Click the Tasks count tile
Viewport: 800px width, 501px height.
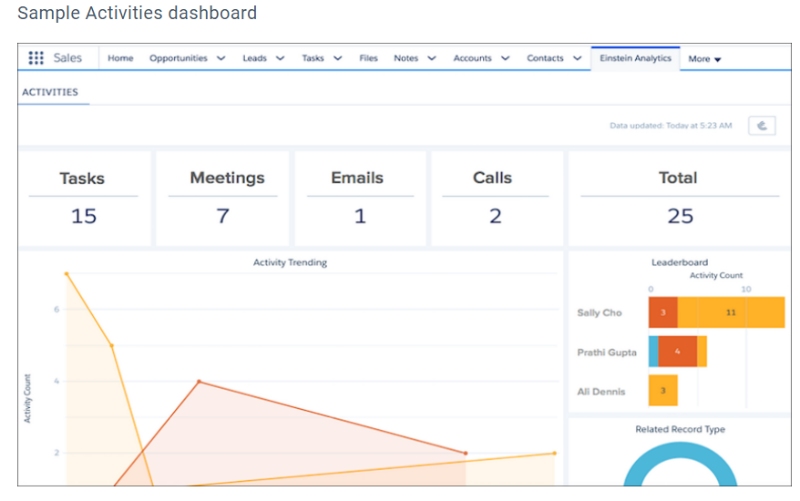click(x=83, y=198)
